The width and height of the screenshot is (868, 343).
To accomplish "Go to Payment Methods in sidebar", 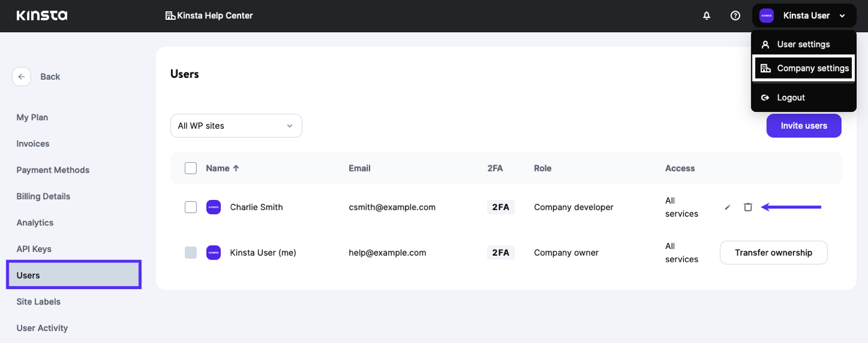I will pyautogui.click(x=53, y=170).
